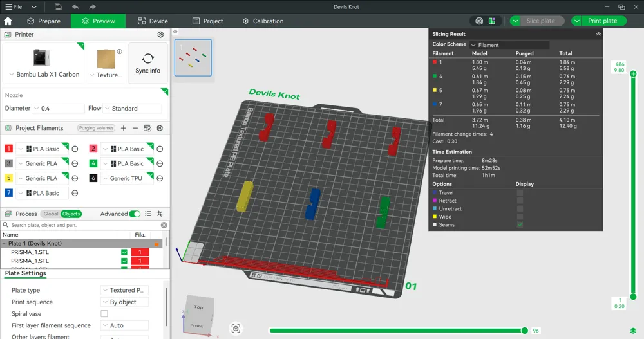Open the Textured plate type selector
The height and width of the screenshot is (339, 644).
pos(107,75)
